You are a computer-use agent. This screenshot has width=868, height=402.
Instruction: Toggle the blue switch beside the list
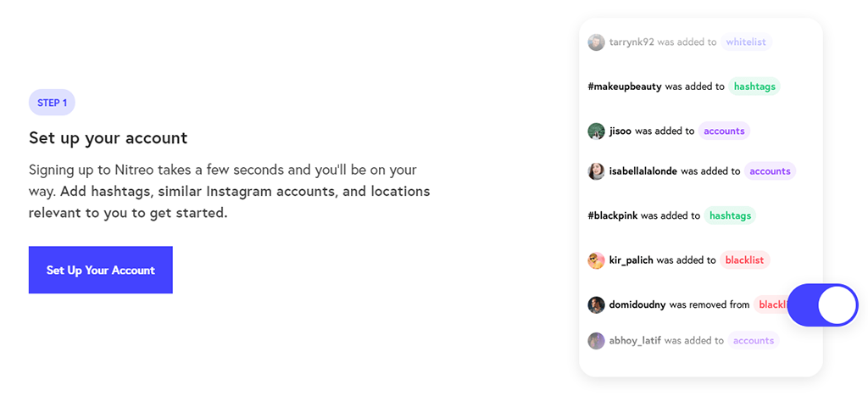(x=822, y=305)
